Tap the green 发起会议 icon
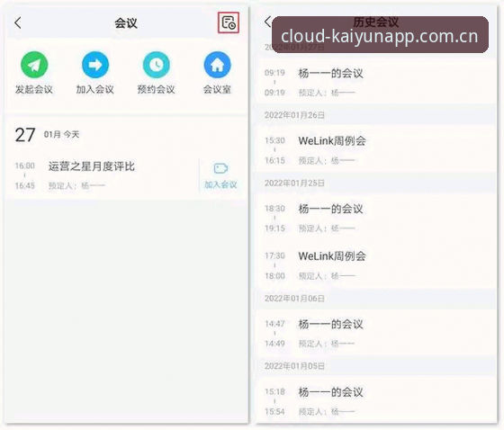Viewport: 504px width, 430px height. point(34,65)
